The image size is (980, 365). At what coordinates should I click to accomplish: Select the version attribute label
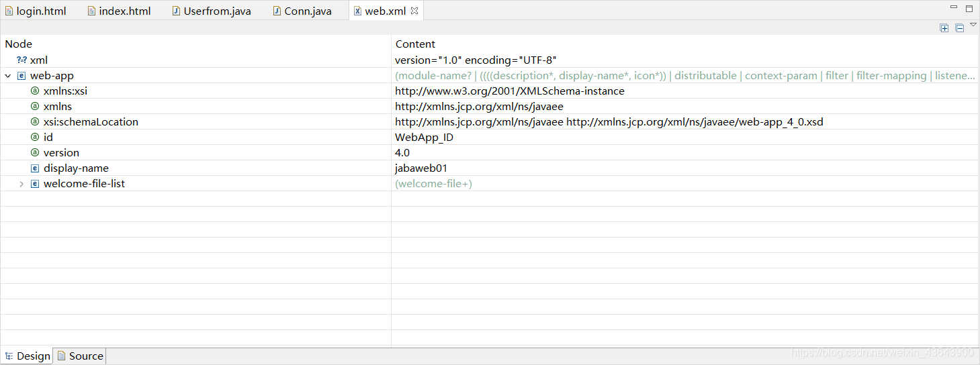61,153
